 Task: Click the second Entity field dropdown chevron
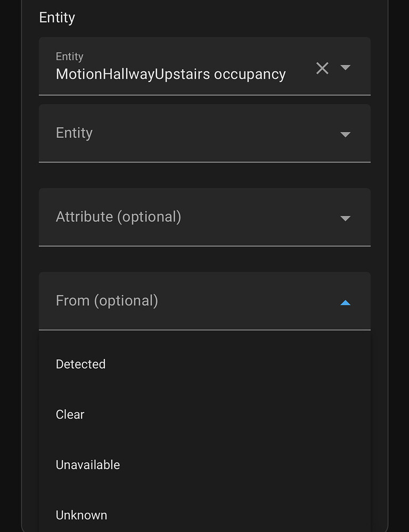[345, 134]
